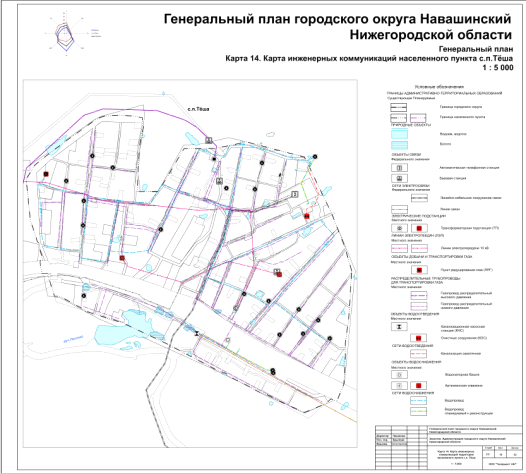Viewport: 526px width, 474px height.
Task: Click the КНС pumping station legend symbol
Action: coord(399,326)
